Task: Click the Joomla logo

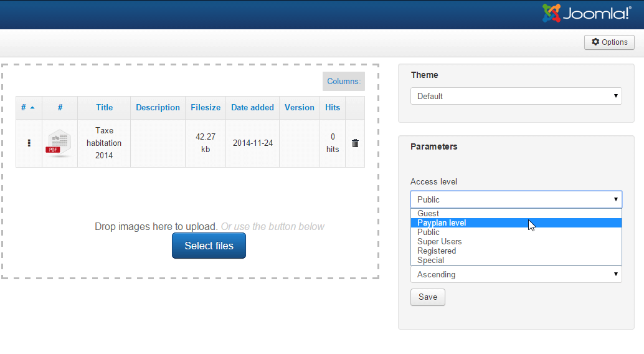Action: pos(587,13)
